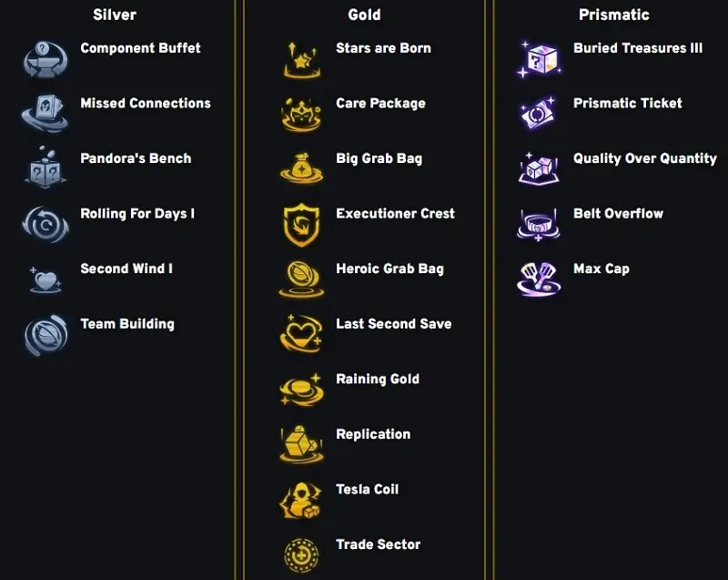Select the Quality Over Quantity label
728x580 pixels.
pos(644,158)
